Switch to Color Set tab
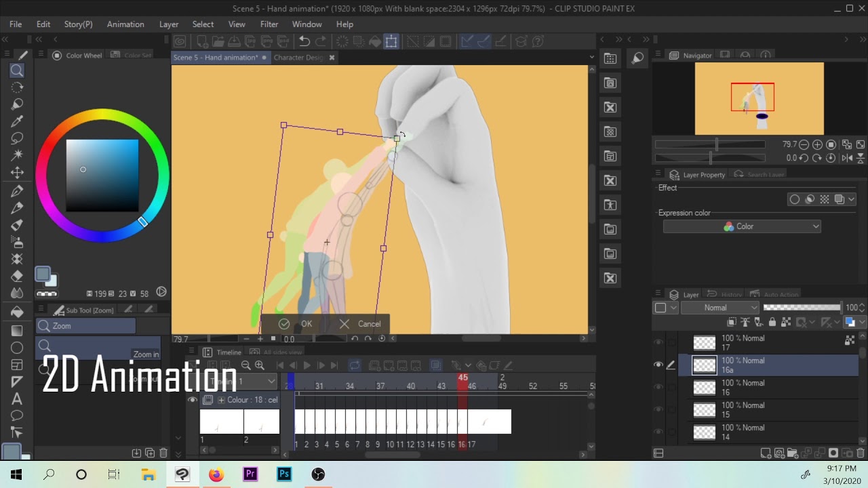 point(131,56)
